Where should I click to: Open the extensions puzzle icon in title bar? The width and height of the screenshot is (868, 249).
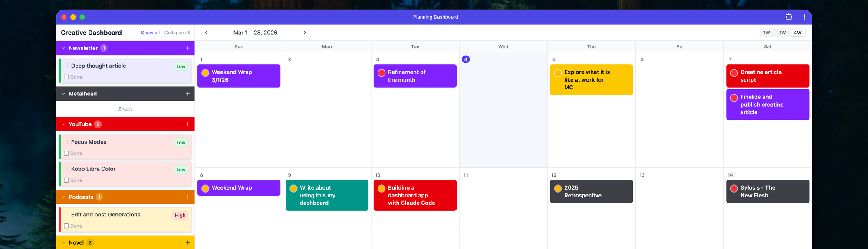789,17
